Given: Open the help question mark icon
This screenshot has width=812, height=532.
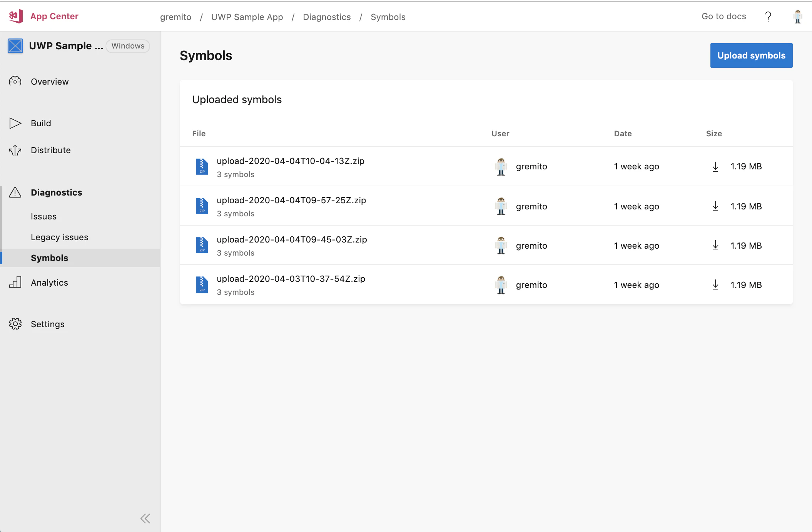Looking at the screenshot, I should (x=768, y=17).
